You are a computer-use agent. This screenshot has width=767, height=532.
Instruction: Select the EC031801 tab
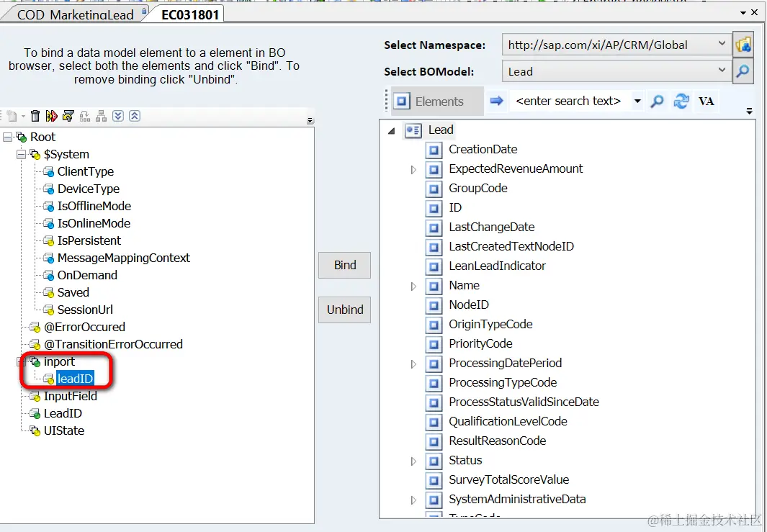point(190,14)
